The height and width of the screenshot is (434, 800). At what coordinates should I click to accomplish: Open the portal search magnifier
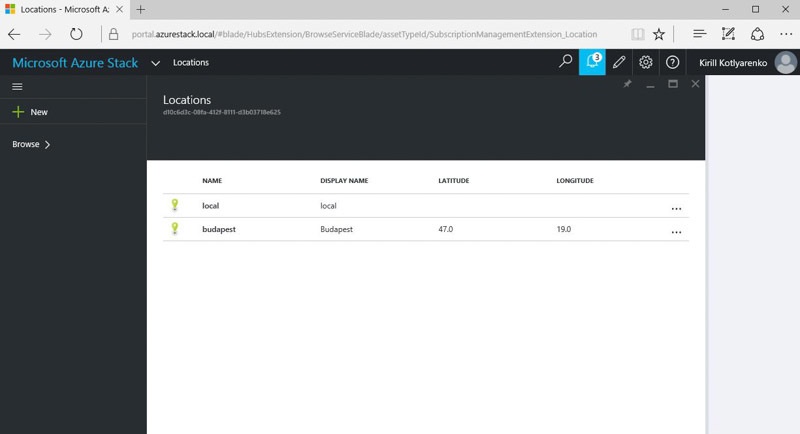coord(565,62)
